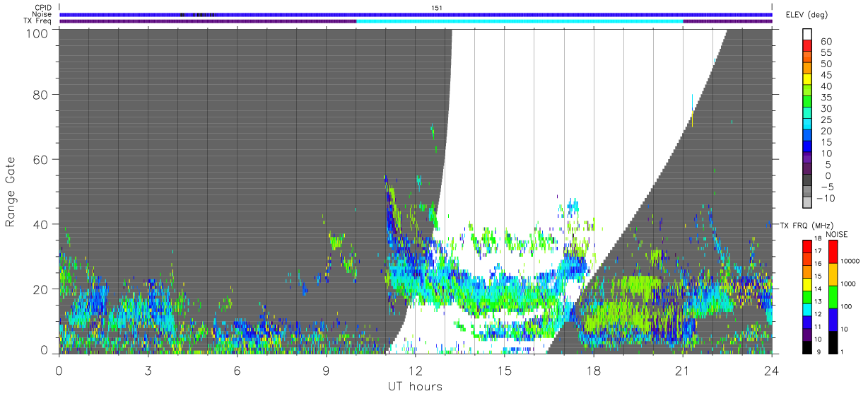This screenshot has width=868, height=401.
Task: Click the NOISE scale label '1000'
Action: [x=848, y=284]
